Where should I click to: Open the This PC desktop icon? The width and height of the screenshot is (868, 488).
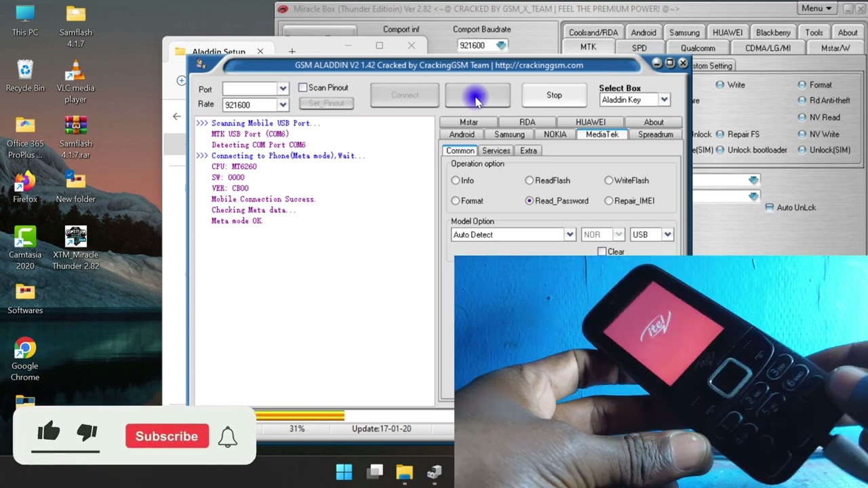25,20
